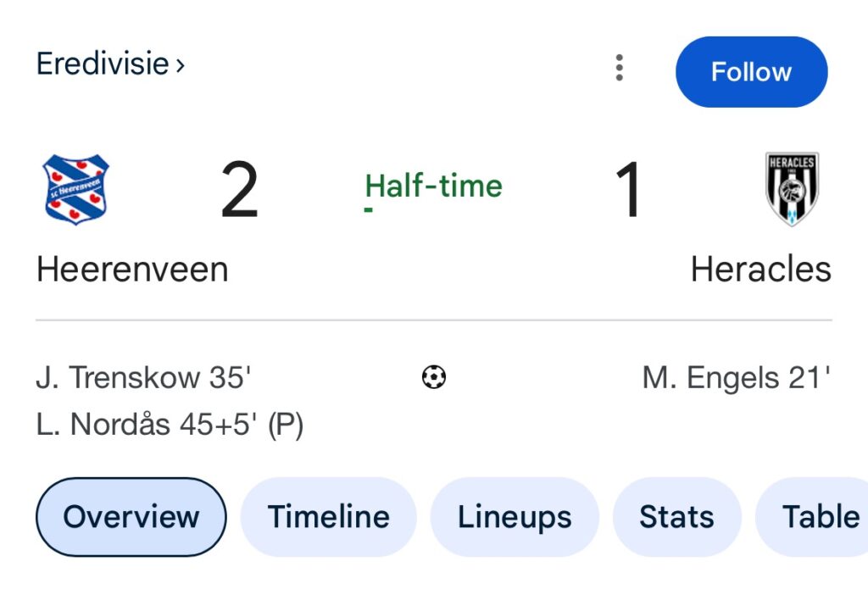The image size is (868, 595).
Task: Click the Heerenveen team name
Action: coord(132,270)
